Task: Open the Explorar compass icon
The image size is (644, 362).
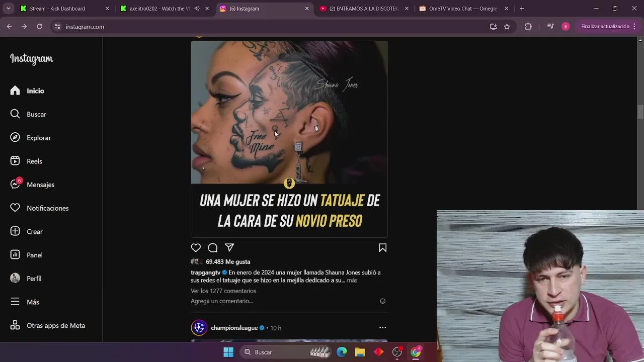Action: 15,137
